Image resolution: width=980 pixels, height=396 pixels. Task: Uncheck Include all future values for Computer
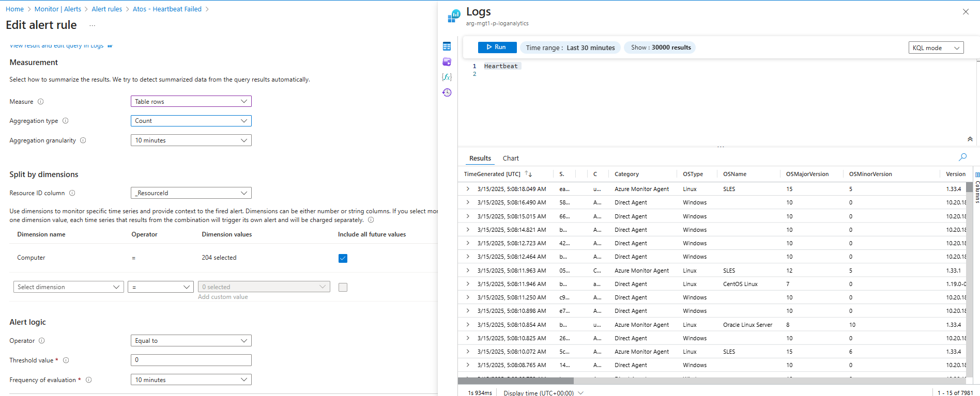(x=343, y=258)
